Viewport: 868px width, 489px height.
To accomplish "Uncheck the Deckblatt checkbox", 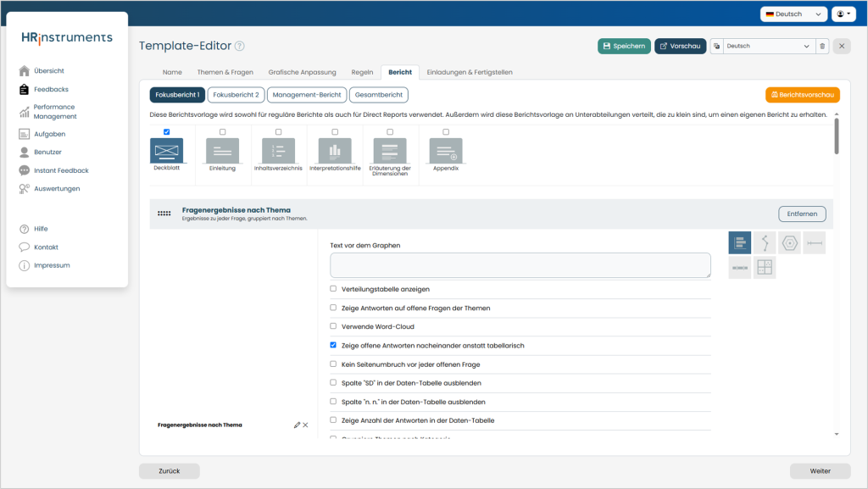I will (x=167, y=131).
